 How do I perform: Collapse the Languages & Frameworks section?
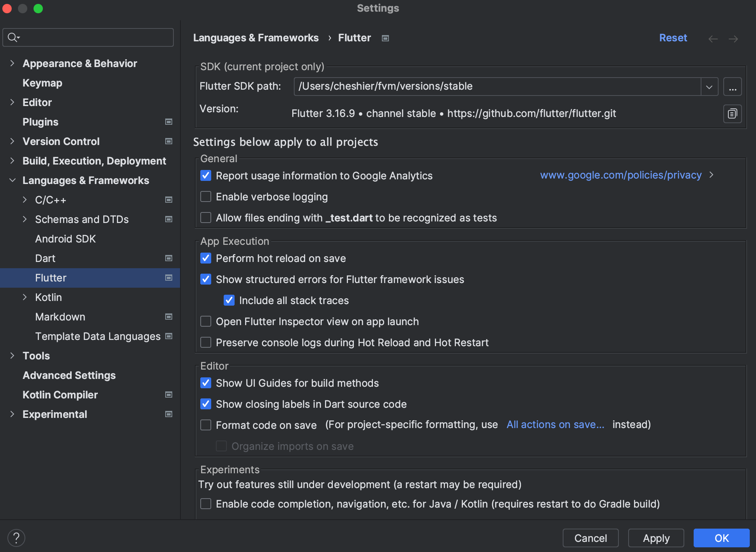pyautogui.click(x=12, y=180)
